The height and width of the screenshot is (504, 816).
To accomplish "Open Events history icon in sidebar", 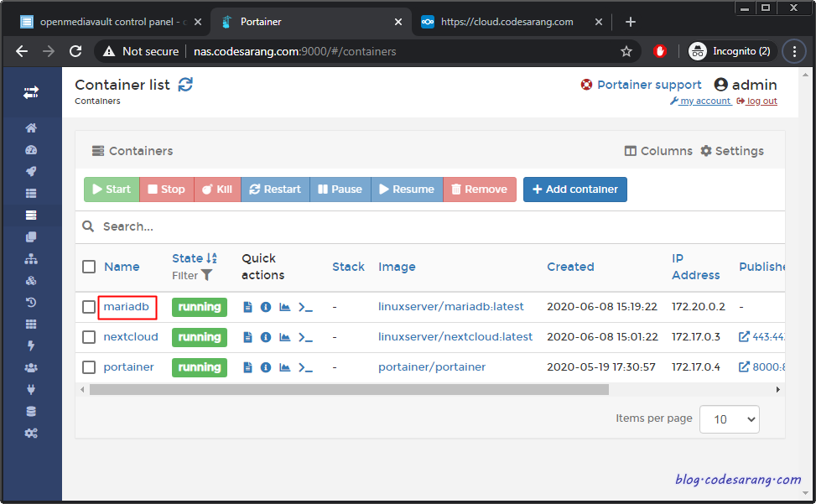I will [x=31, y=302].
